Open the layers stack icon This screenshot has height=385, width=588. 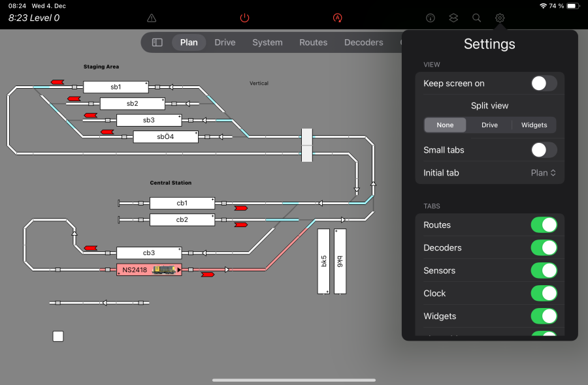coord(453,18)
